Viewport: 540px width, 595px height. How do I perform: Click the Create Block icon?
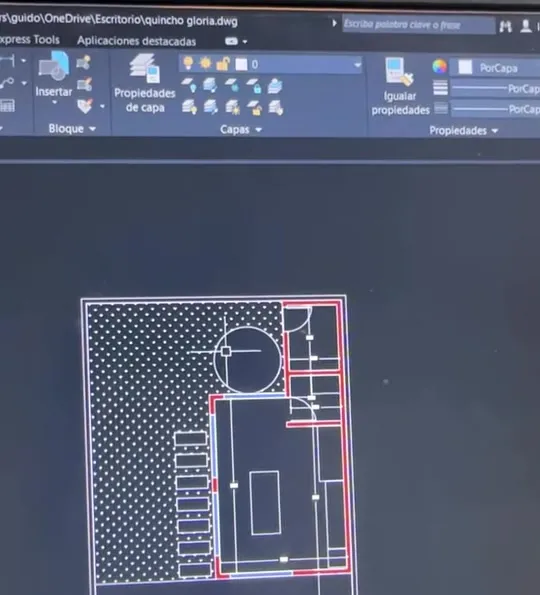[83, 63]
